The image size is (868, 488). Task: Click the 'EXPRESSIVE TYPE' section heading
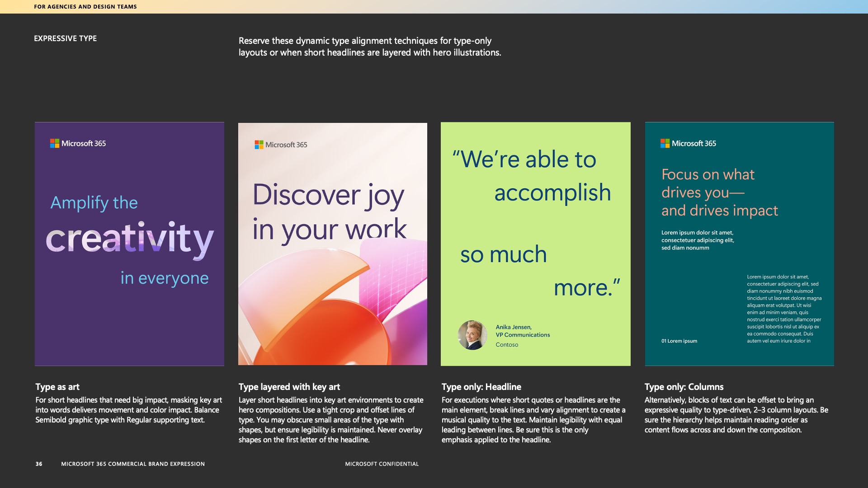tap(66, 38)
